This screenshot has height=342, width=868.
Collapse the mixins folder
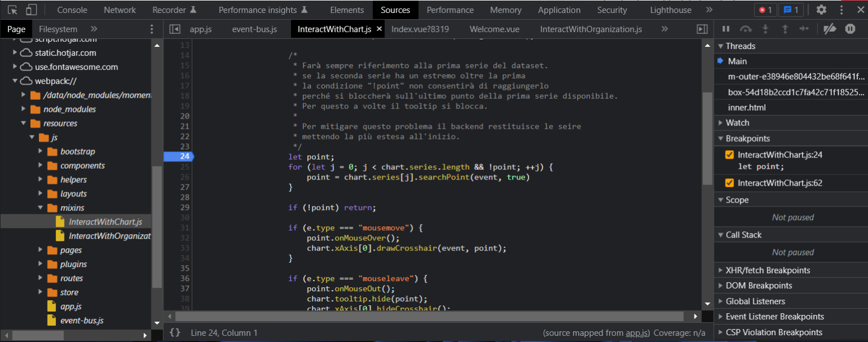40,207
